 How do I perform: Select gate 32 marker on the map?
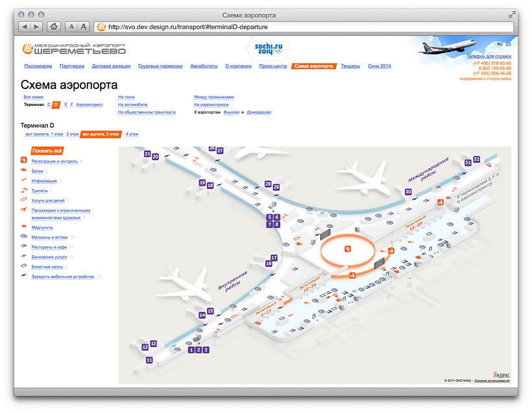(477, 159)
